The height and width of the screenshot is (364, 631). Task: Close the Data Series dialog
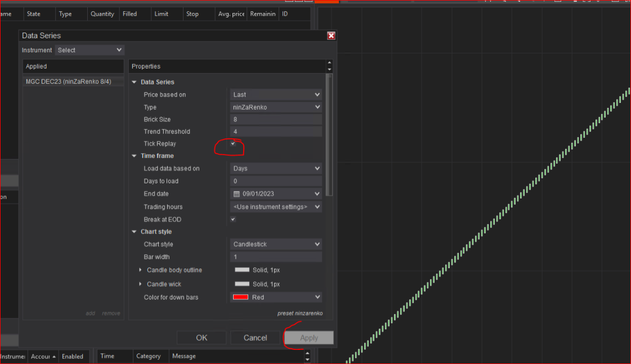331,36
